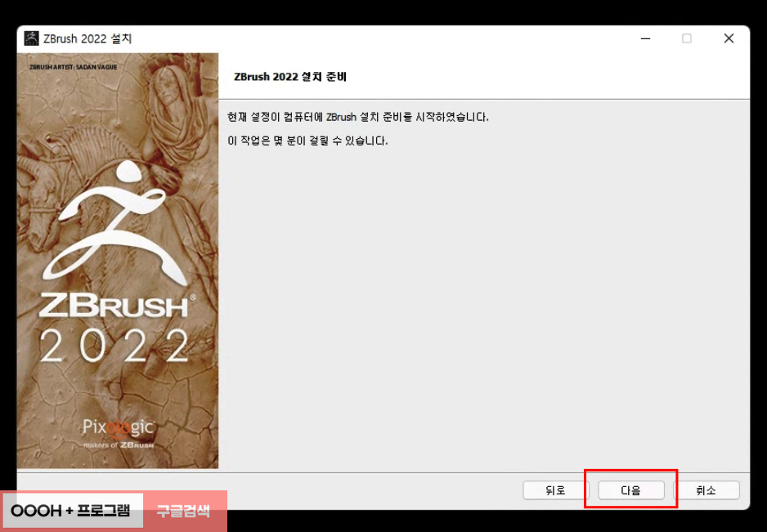Click the 뒤로 (Back) button
The height and width of the screenshot is (532, 767).
[x=556, y=490]
